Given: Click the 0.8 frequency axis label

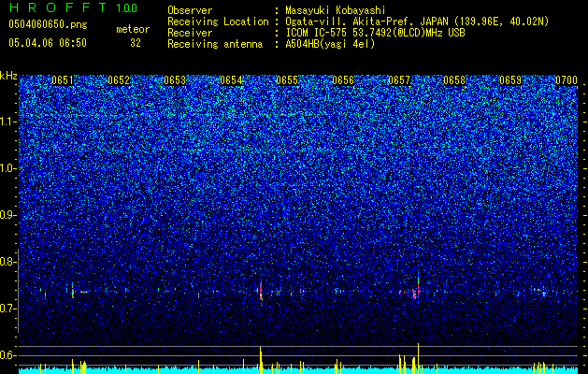Looking at the screenshot, I should coord(8,262).
